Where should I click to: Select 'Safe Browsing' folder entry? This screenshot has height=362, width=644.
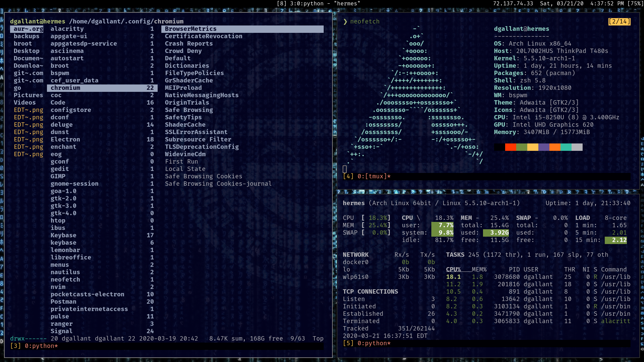(x=189, y=110)
